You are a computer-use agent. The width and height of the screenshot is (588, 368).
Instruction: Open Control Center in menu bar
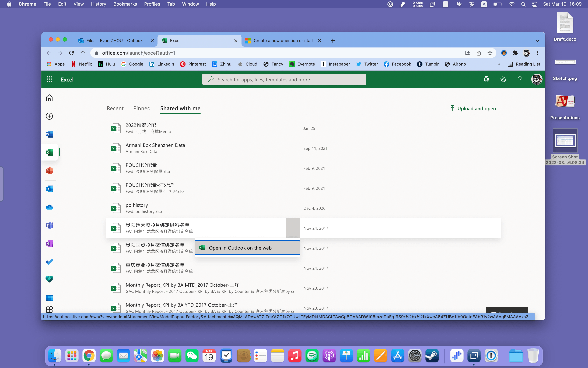coord(535,4)
